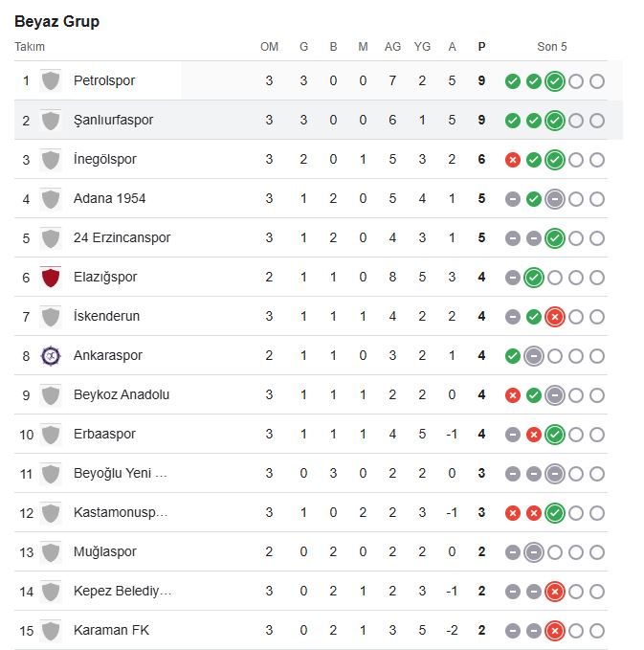The height and width of the screenshot is (650, 644).
Task: Click İskenderun's highlighted red loss icon
Action: (x=554, y=317)
